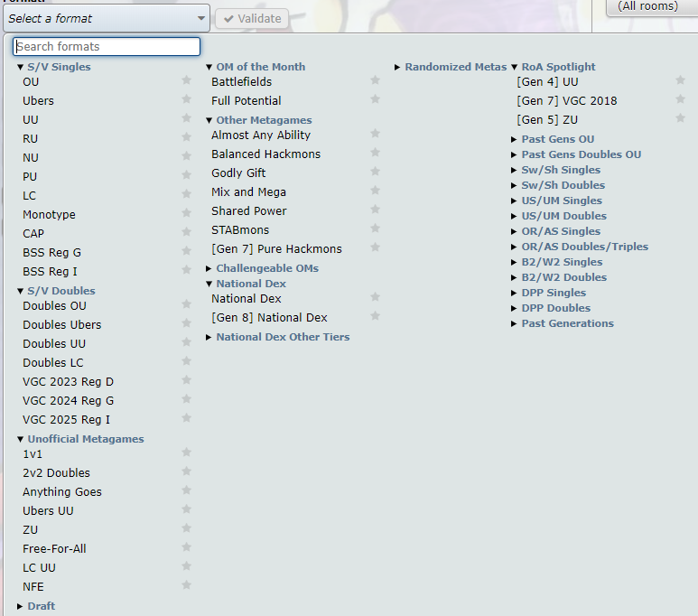The height and width of the screenshot is (616, 698).
Task: Star Almost Any Ability format
Action: point(376,133)
